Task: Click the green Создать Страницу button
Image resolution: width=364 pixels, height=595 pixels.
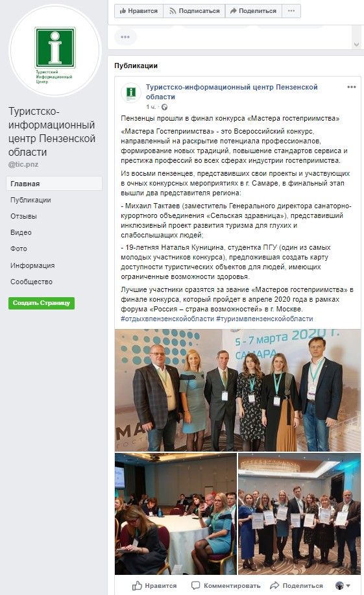Action: click(42, 303)
